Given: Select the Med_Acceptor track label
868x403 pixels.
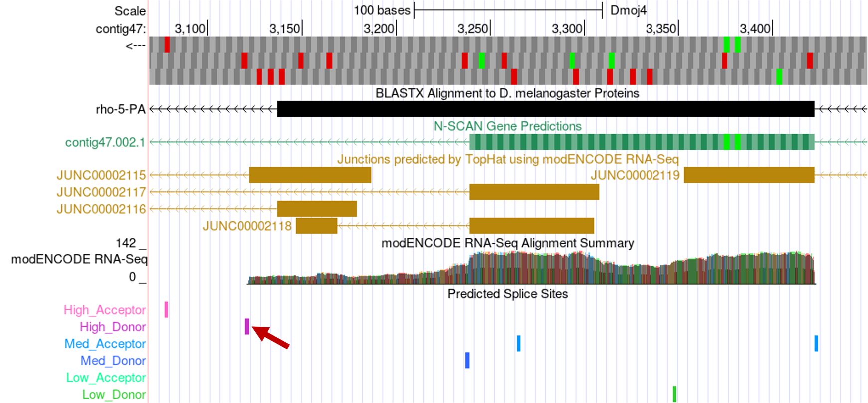Looking at the screenshot, I should point(105,344).
